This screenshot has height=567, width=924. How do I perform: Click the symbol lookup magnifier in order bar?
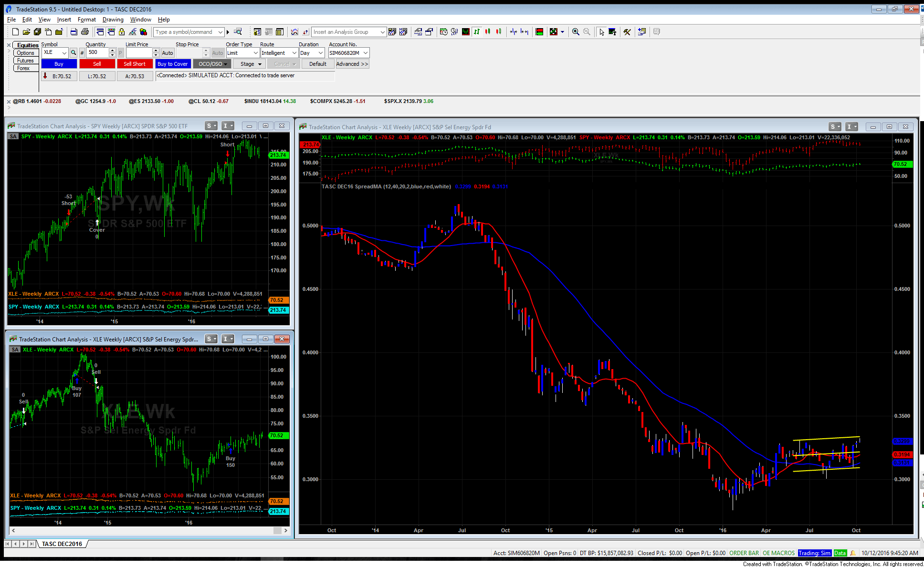coord(73,53)
